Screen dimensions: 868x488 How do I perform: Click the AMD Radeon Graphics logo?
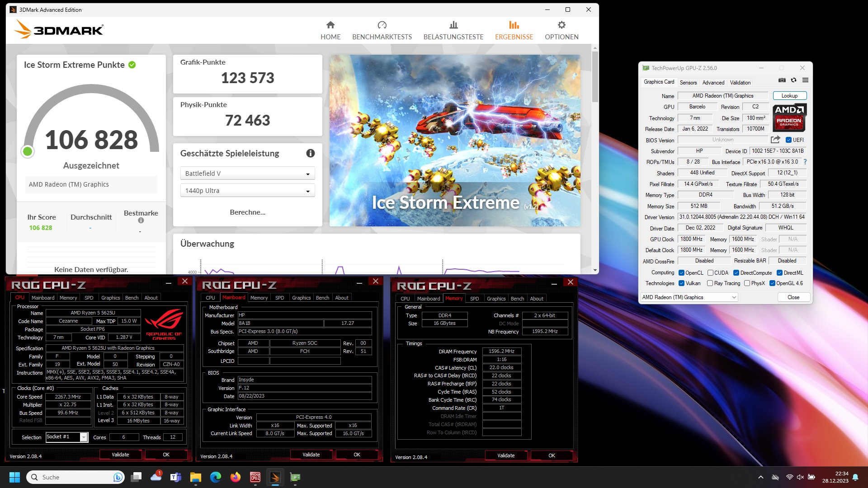click(x=789, y=117)
